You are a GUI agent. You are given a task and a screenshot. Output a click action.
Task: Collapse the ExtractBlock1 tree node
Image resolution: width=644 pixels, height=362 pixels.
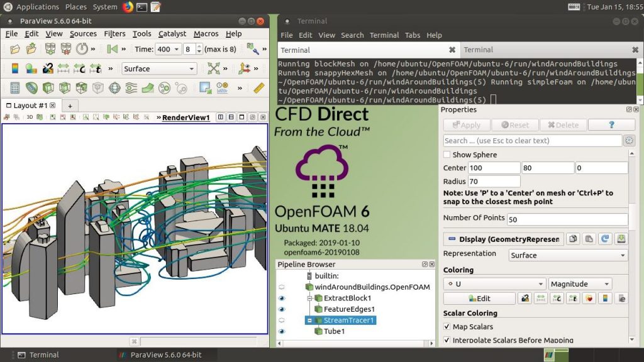tap(311, 299)
